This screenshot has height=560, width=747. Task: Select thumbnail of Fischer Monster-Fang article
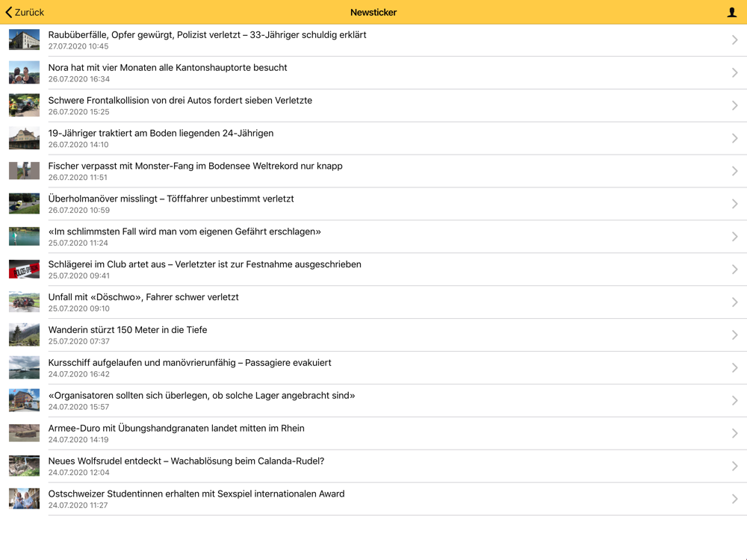tap(25, 171)
